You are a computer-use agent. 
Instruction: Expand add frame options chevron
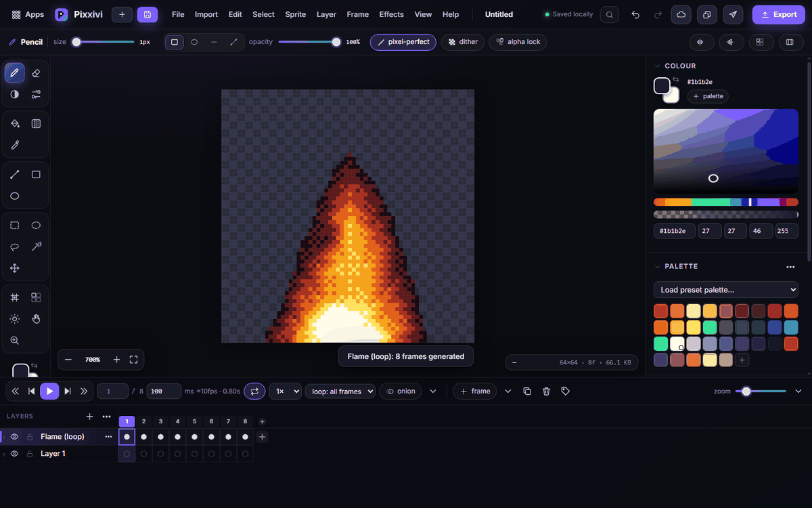click(x=508, y=391)
